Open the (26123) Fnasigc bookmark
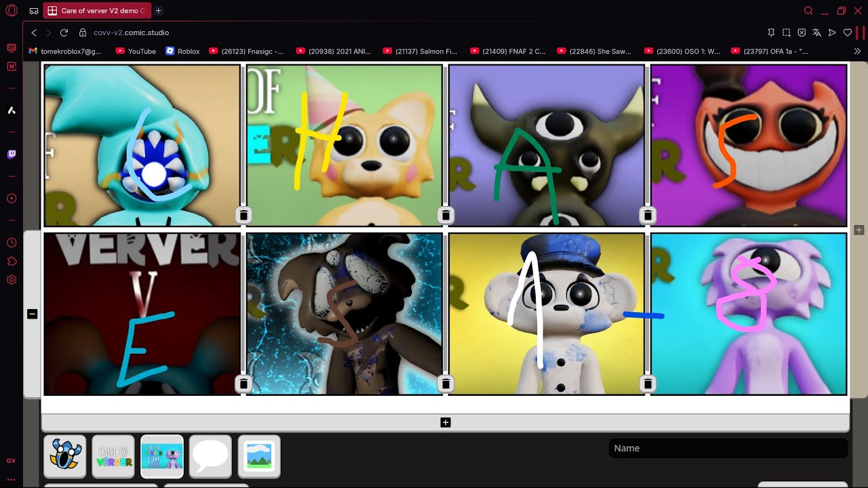The width and height of the screenshot is (868, 488). point(246,51)
